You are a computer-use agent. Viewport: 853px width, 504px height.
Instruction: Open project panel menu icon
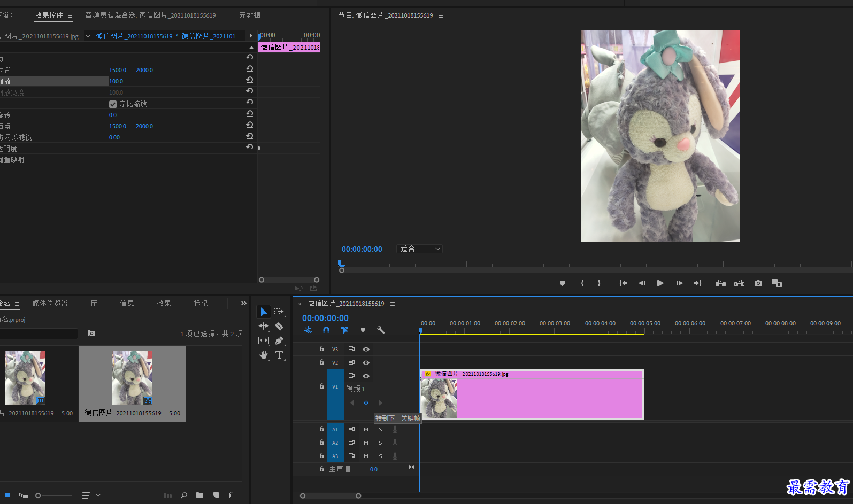coord(17,304)
